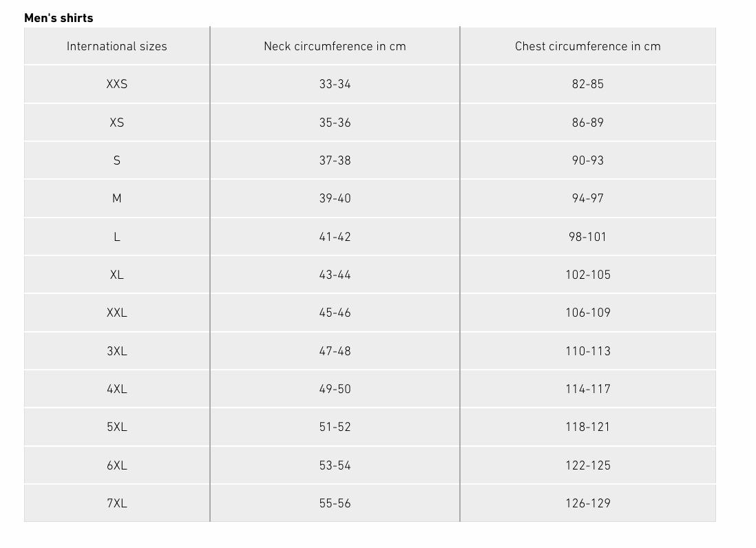Click the neck value 37-38
The height and width of the screenshot is (548, 756).
click(x=335, y=160)
